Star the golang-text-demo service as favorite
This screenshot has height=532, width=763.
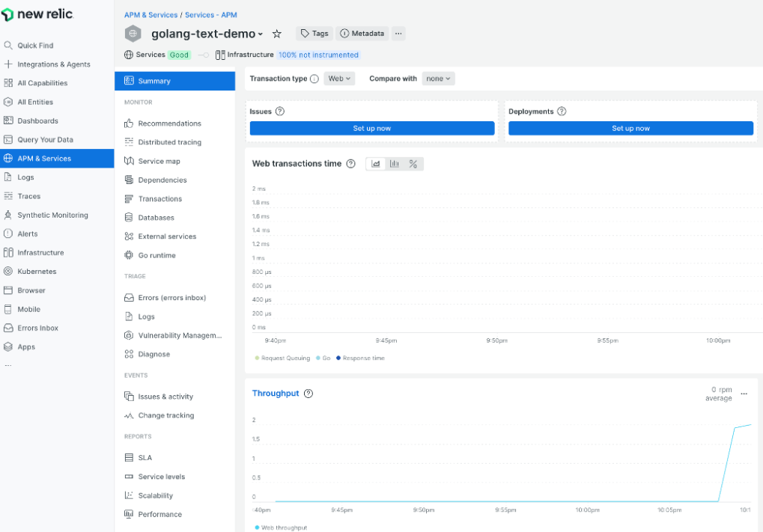[x=276, y=33]
